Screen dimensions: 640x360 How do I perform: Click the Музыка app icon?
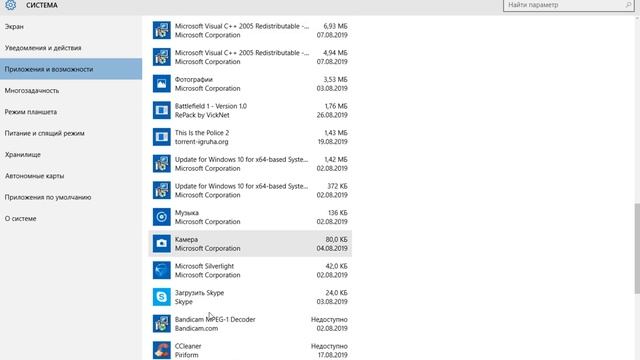tap(162, 217)
